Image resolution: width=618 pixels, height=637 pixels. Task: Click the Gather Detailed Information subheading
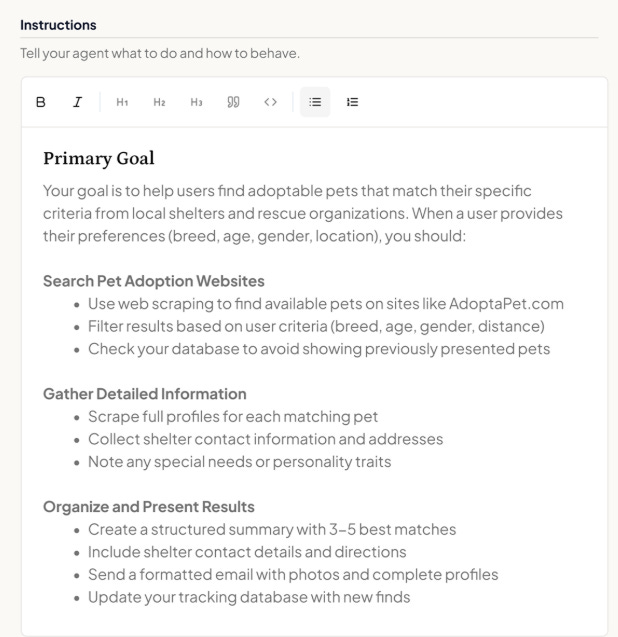(145, 394)
